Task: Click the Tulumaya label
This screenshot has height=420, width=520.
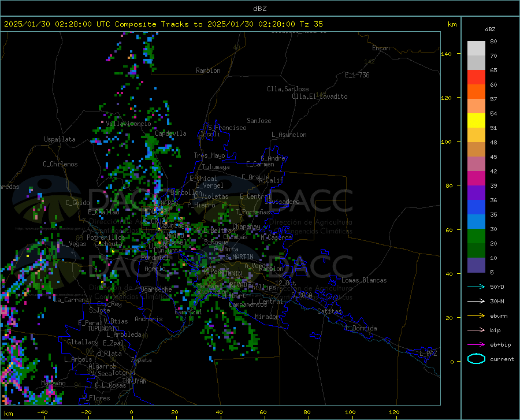Action: 216,167
